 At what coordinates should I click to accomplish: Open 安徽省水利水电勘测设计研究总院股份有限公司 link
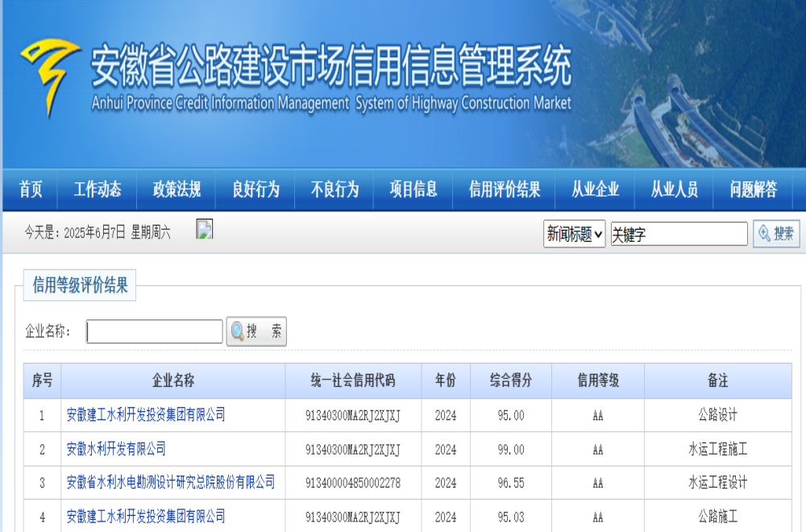tap(170, 483)
